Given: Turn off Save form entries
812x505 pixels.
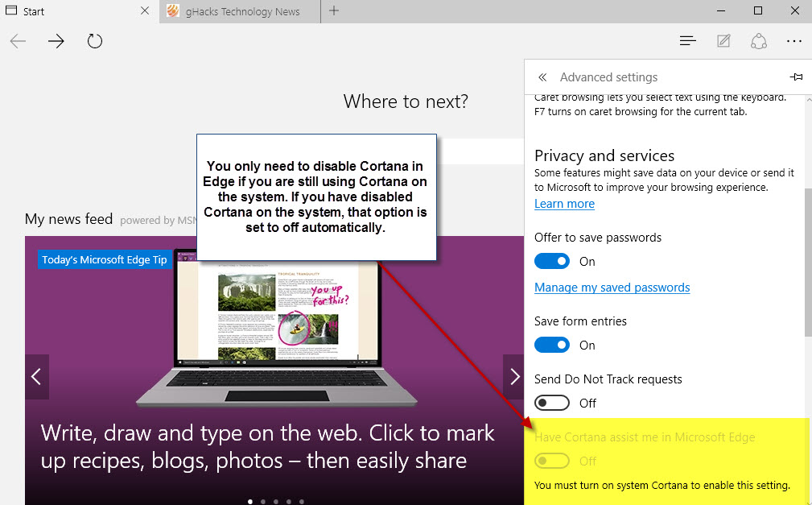Looking at the screenshot, I should coord(552,345).
